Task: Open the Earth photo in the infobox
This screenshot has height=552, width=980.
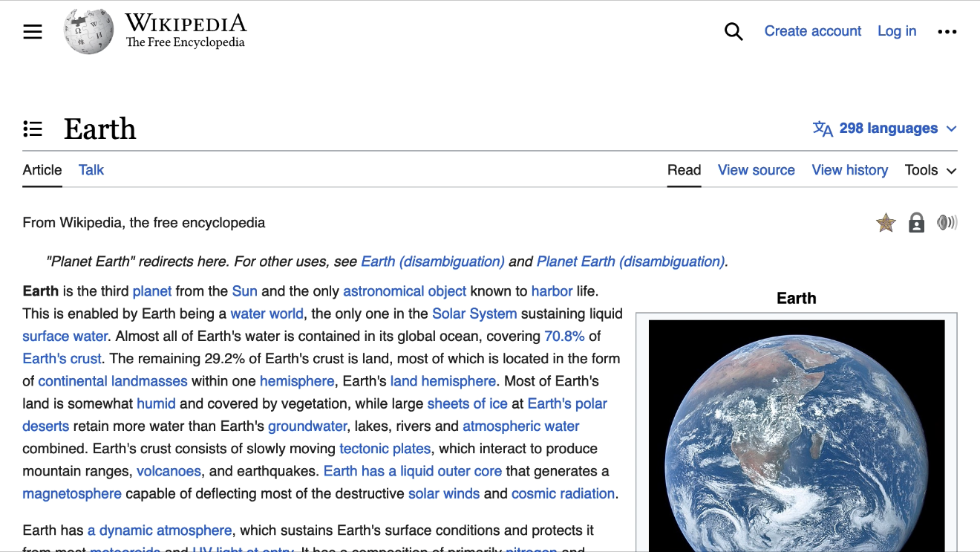Action: click(x=797, y=436)
